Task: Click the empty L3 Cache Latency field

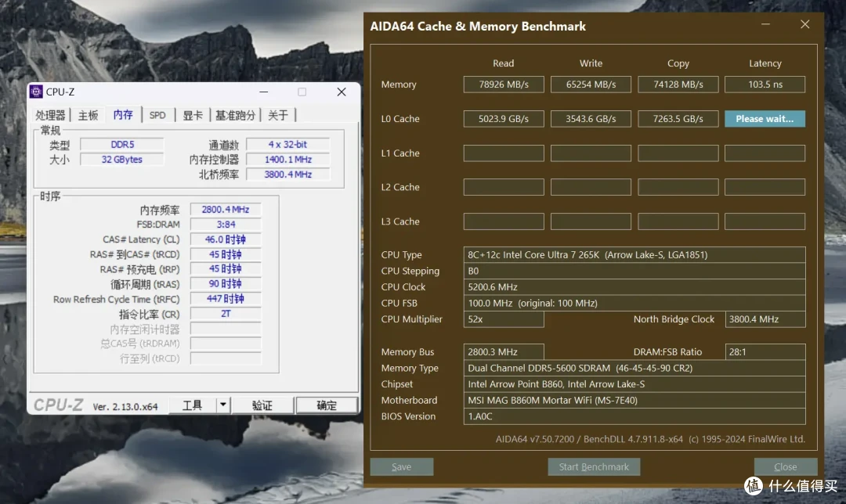Action: pos(765,221)
